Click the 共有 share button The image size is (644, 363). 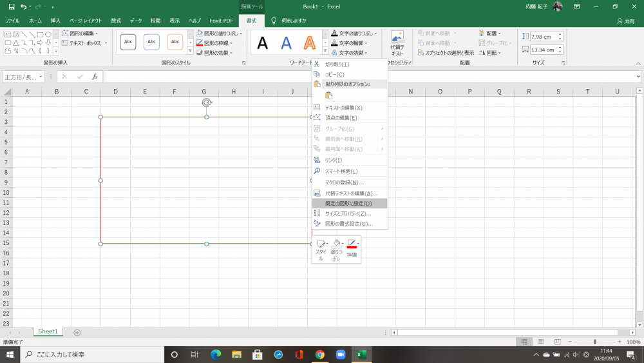pyautogui.click(x=625, y=21)
